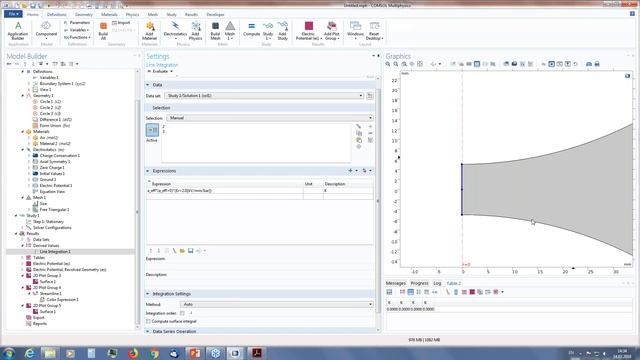Switch to the Geometry ribbon tab

coord(84,14)
